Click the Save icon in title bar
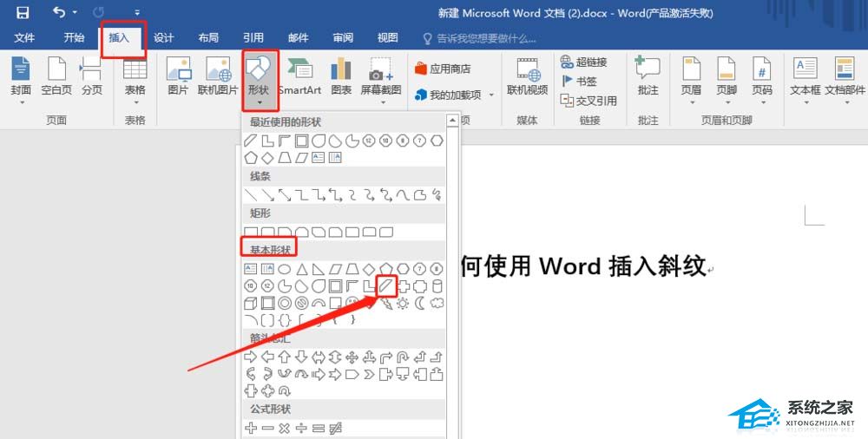 (x=23, y=12)
